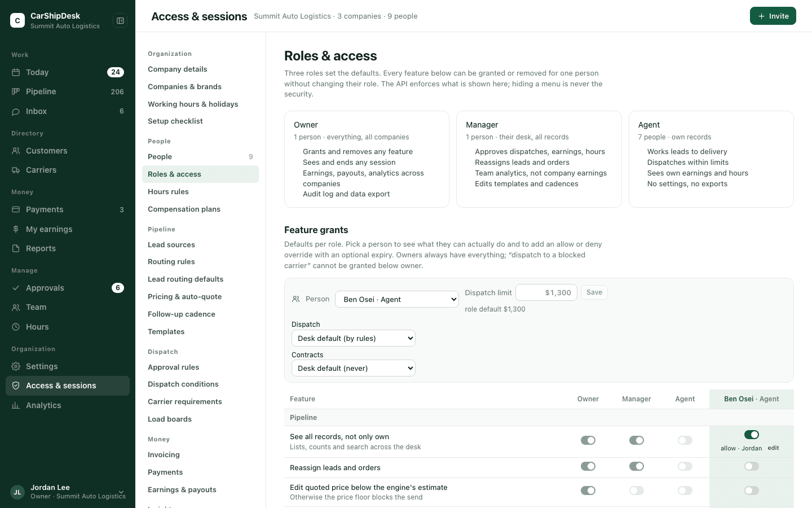
Task: Open Hours clock icon
Action: (x=16, y=327)
